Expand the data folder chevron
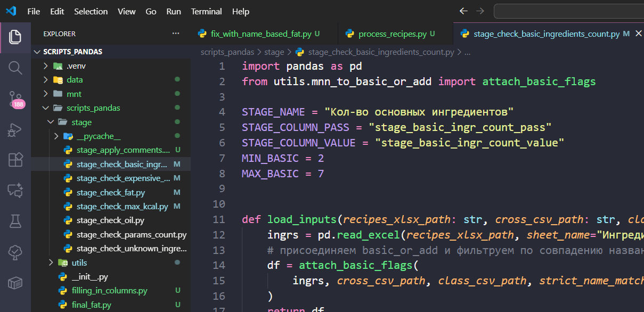Screen dimensions: 644x312 [x=46, y=80]
